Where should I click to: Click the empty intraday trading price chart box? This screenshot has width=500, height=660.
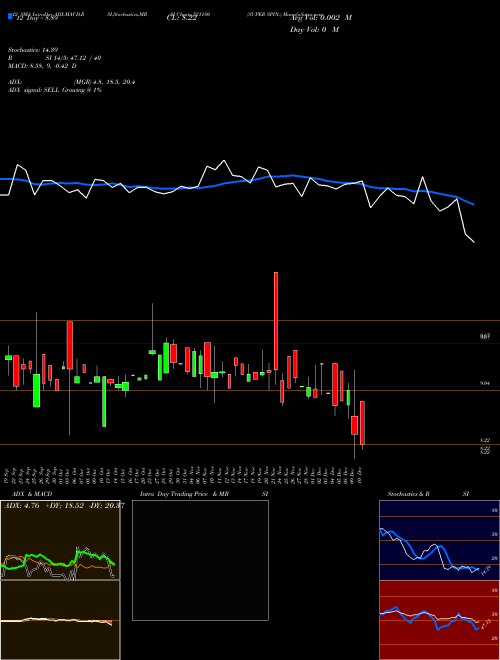(x=200, y=560)
